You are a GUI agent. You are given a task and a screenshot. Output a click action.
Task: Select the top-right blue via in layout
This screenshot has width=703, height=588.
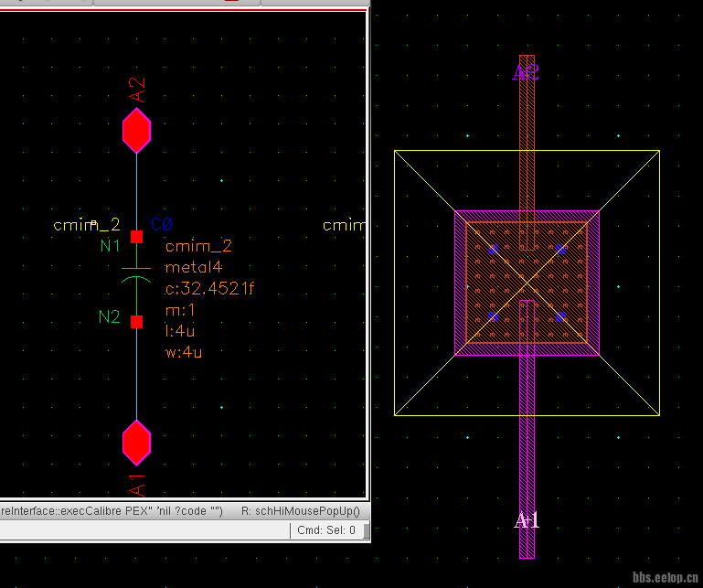560,249
